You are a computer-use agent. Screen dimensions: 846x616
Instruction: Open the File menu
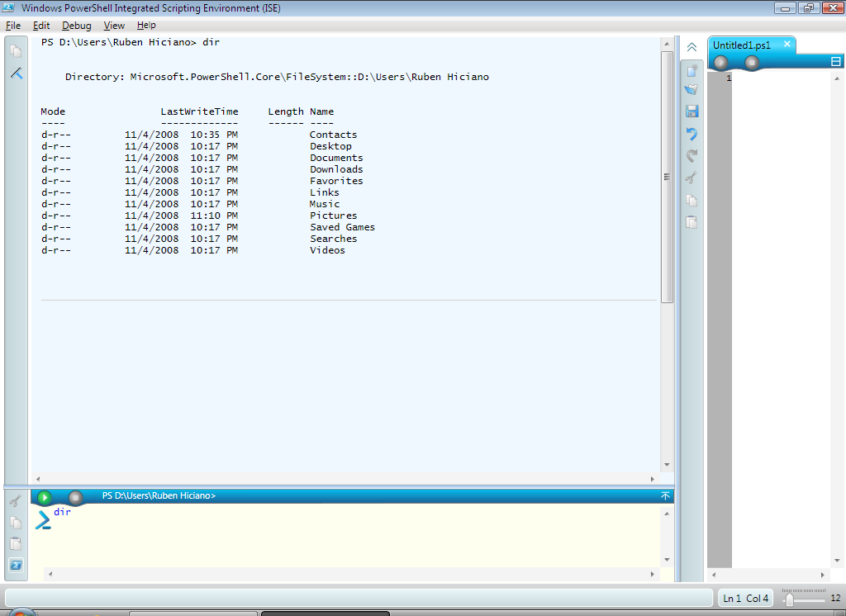pos(13,26)
